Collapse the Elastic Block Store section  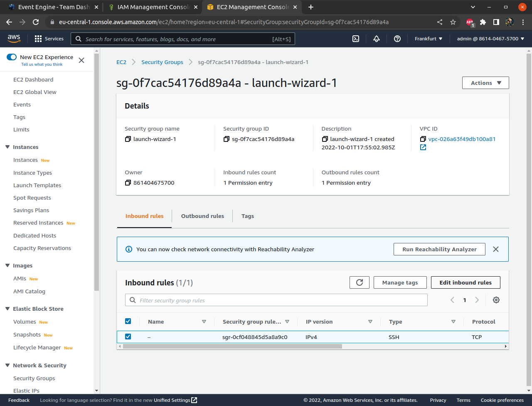pyautogui.click(x=7, y=309)
